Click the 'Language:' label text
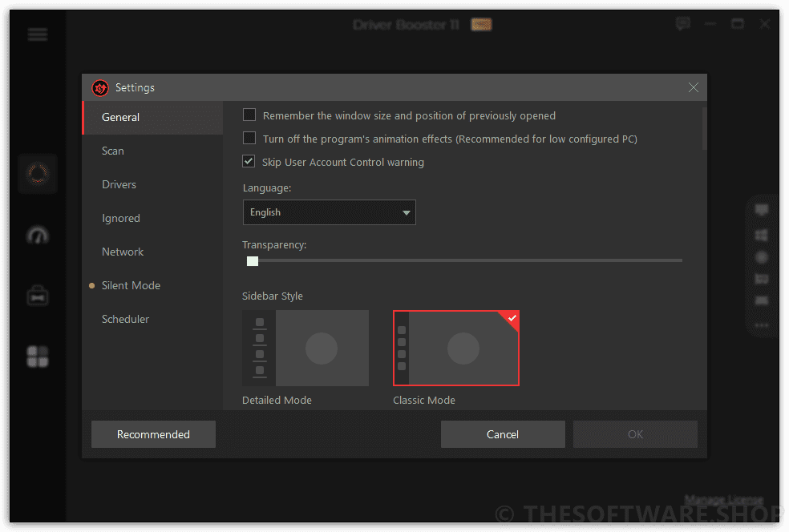This screenshot has height=532, width=789. coord(267,188)
